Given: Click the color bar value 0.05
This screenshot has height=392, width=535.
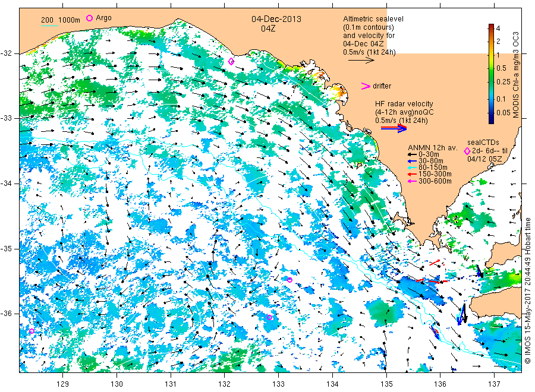Looking at the screenshot, I should tap(503, 112).
